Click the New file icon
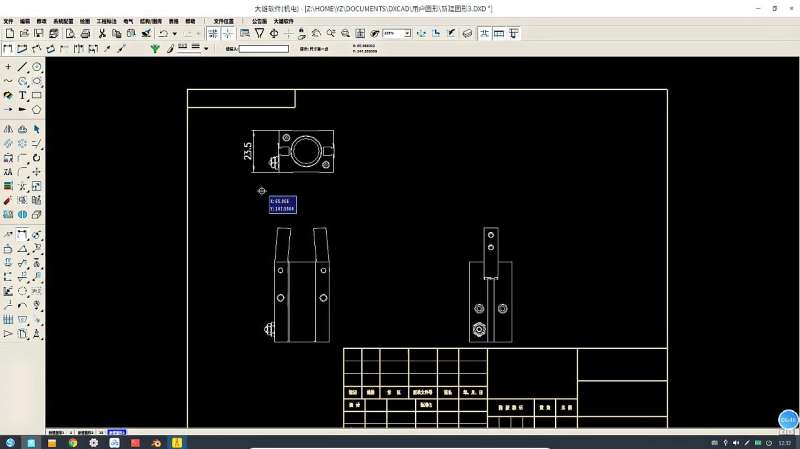 pyautogui.click(x=9, y=33)
